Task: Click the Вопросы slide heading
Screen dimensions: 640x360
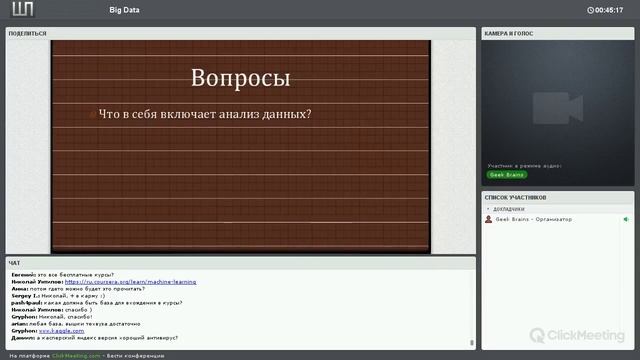Action: 240,78
